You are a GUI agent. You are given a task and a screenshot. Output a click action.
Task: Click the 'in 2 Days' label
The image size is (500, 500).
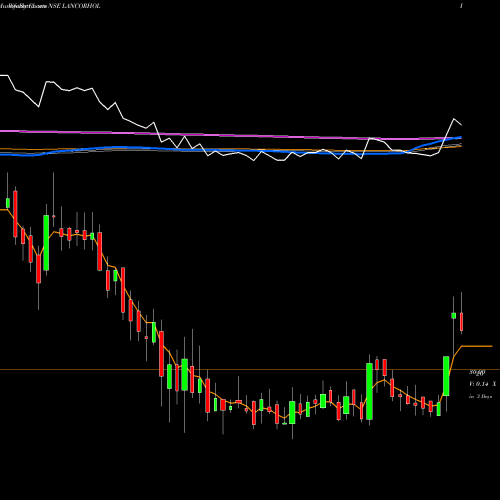(481, 397)
